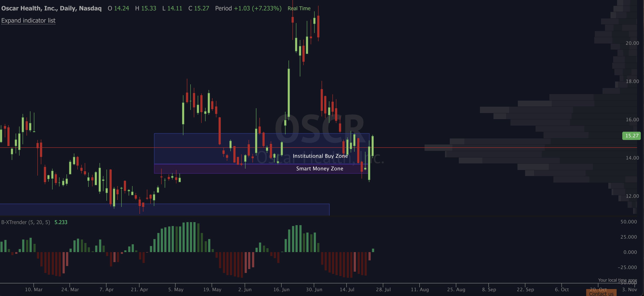Click the green 15.27 current price tag
644x296 pixels.
(x=631, y=136)
